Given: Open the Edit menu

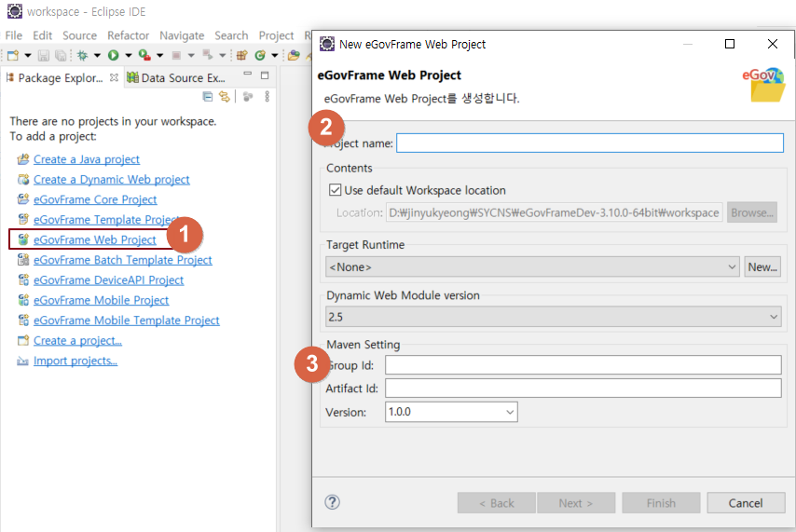Looking at the screenshot, I should pyautogui.click(x=43, y=35).
